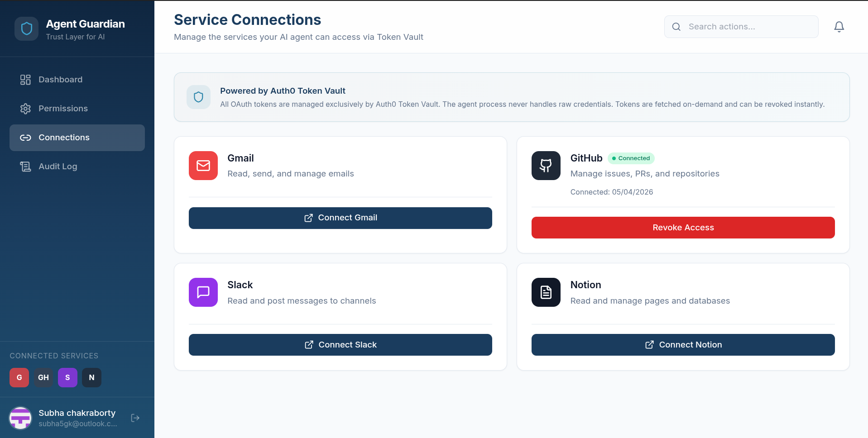Click the Agent Guardian shield logo
The height and width of the screenshot is (438, 868).
pos(27,29)
